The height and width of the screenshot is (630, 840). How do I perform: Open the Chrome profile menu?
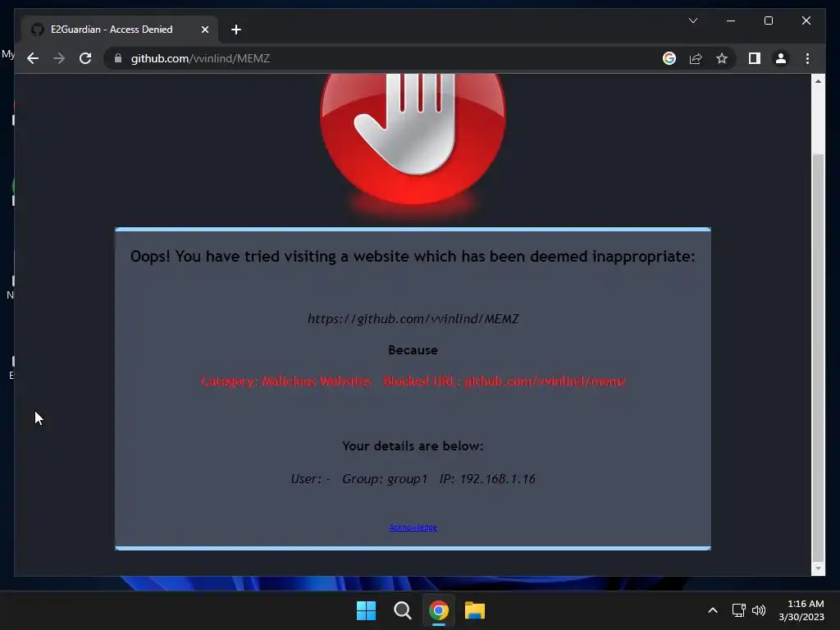tap(781, 58)
